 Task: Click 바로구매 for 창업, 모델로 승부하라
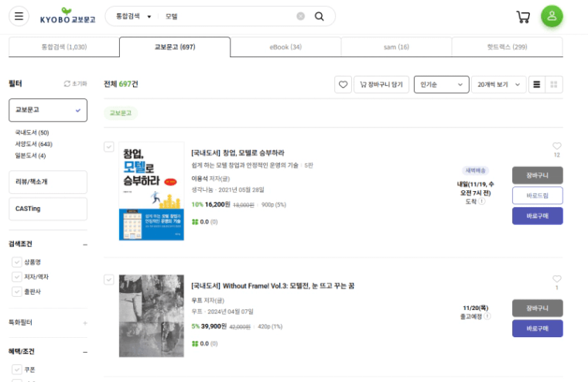pyautogui.click(x=538, y=216)
